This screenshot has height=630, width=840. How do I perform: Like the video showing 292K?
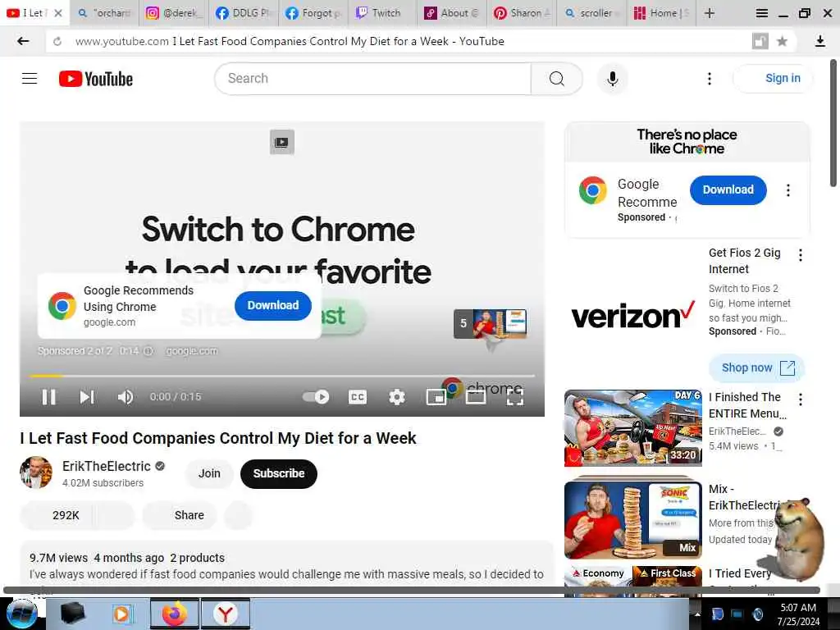coord(57,515)
